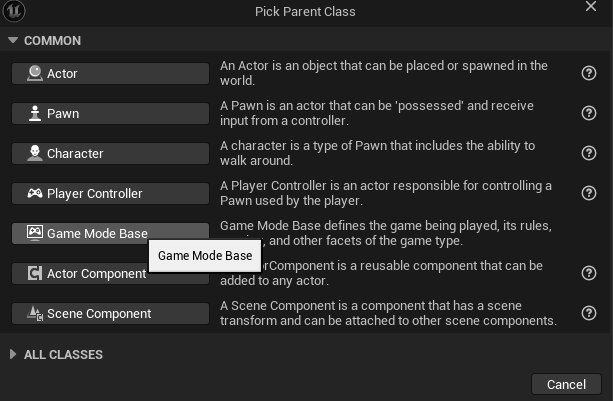Open help for Pawn class

pyautogui.click(x=589, y=113)
